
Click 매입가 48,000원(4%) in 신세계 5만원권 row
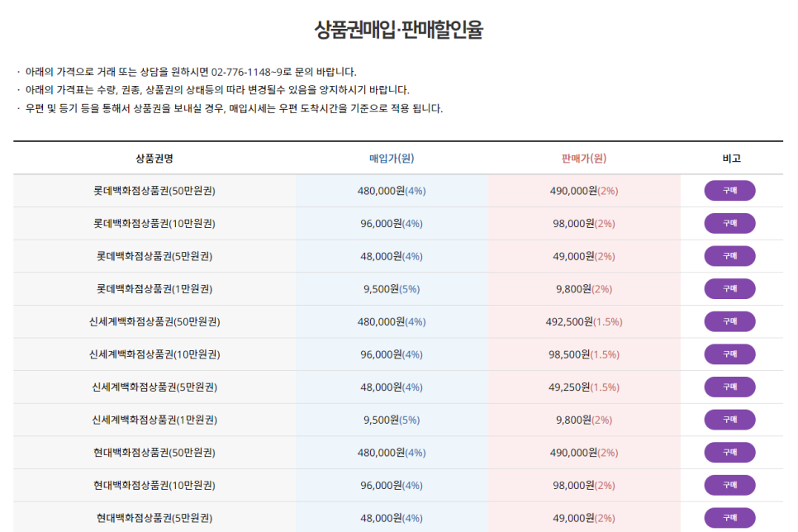coord(392,387)
